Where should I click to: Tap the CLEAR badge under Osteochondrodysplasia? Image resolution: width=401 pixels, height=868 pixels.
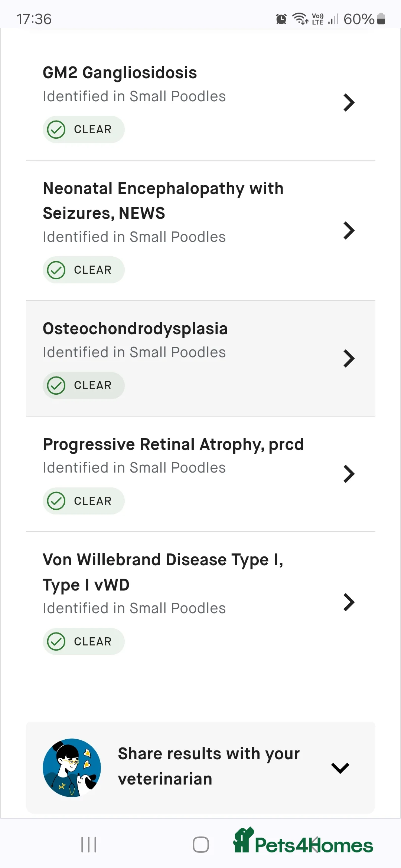pos(84,385)
